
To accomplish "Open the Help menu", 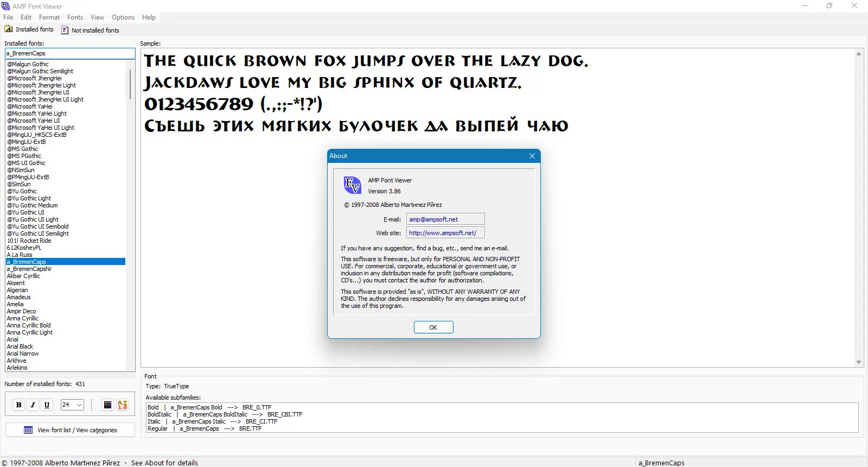I will [149, 17].
